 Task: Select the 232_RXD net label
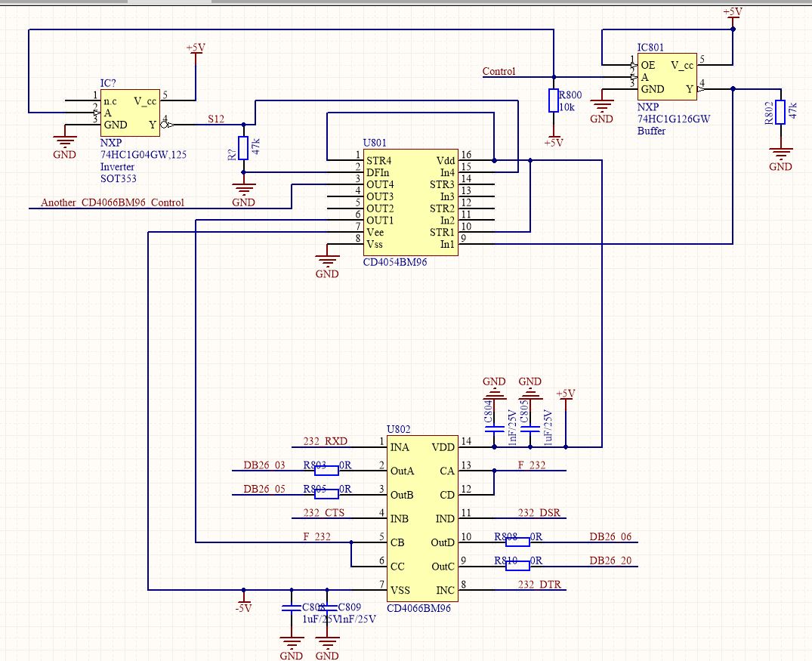coord(326,441)
